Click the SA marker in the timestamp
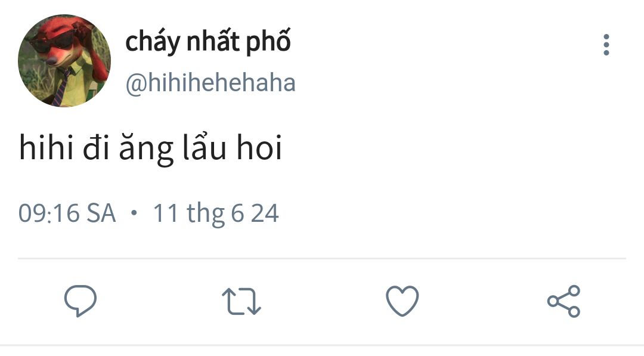 101,213
